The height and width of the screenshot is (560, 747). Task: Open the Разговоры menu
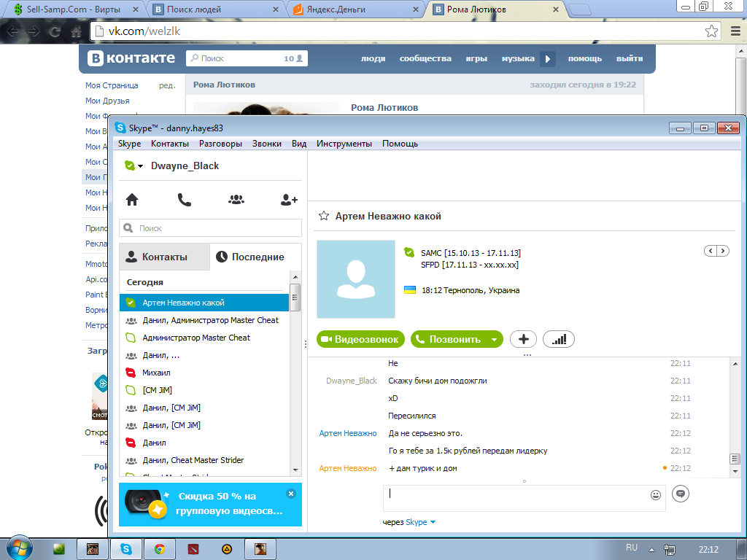pyautogui.click(x=220, y=144)
